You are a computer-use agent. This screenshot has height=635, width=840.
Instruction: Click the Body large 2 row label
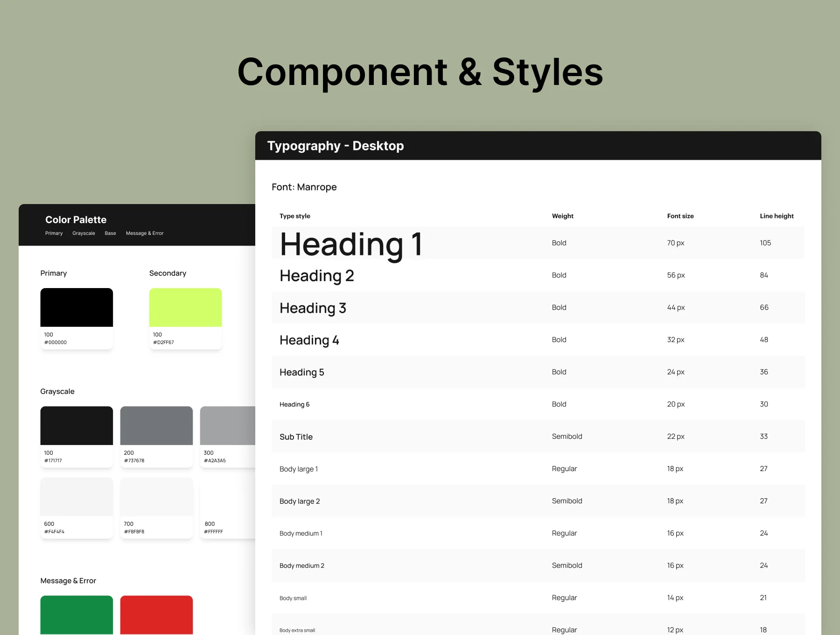pyautogui.click(x=300, y=501)
